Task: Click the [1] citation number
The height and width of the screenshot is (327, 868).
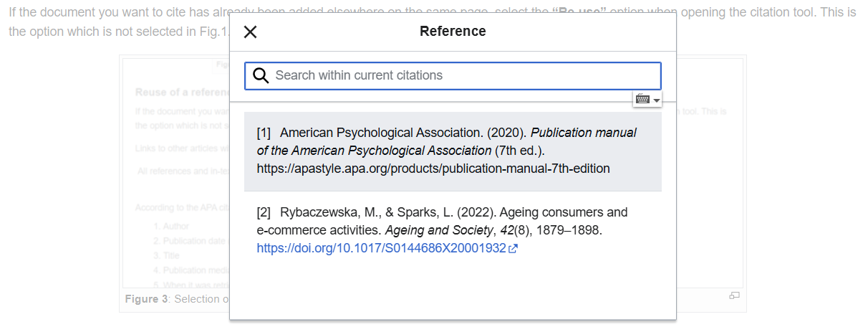Action: click(x=264, y=133)
